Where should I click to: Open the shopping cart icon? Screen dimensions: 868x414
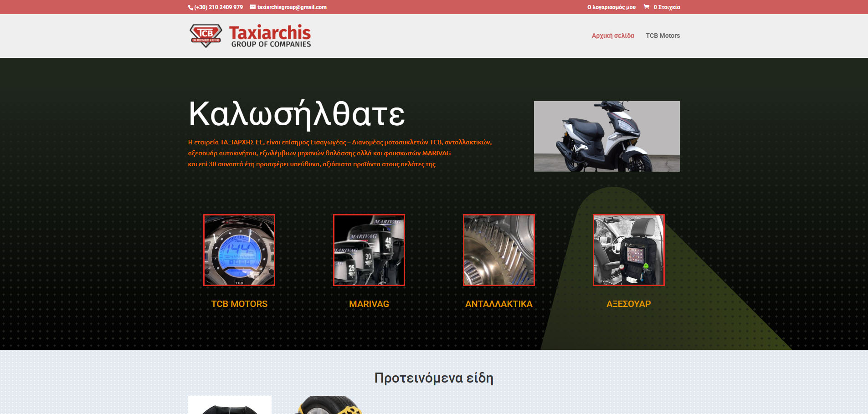pos(646,7)
